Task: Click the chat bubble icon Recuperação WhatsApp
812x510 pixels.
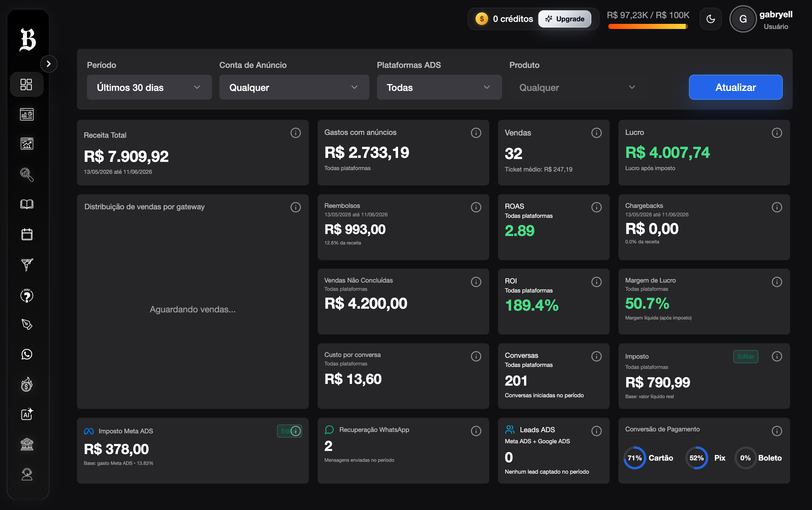Action: [x=329, y=429]
